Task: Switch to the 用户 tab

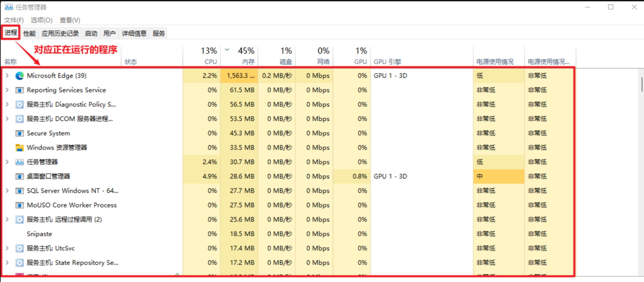Action: pos(109,33)
